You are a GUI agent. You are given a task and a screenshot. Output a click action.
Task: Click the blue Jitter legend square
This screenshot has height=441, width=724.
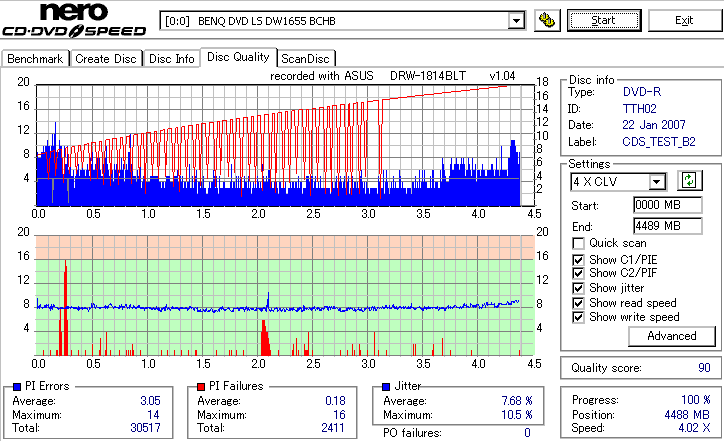pyautogui.click(x=386, y=387)
